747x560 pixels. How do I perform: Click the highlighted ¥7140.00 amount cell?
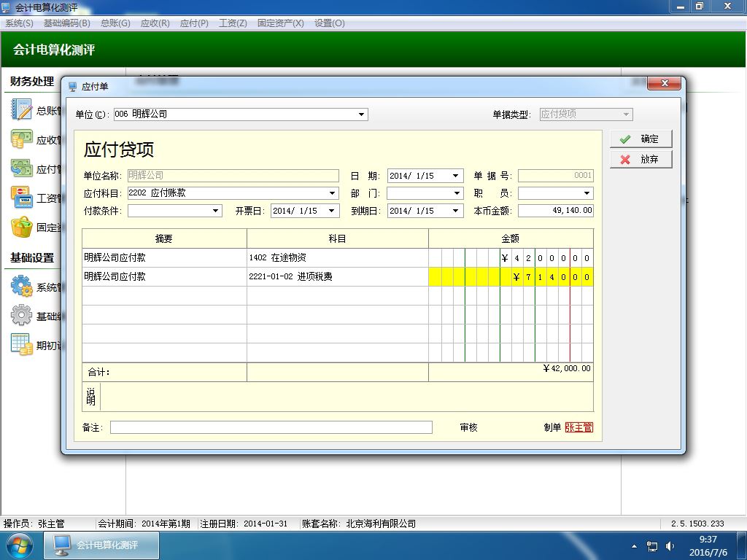tap(511, 276)
